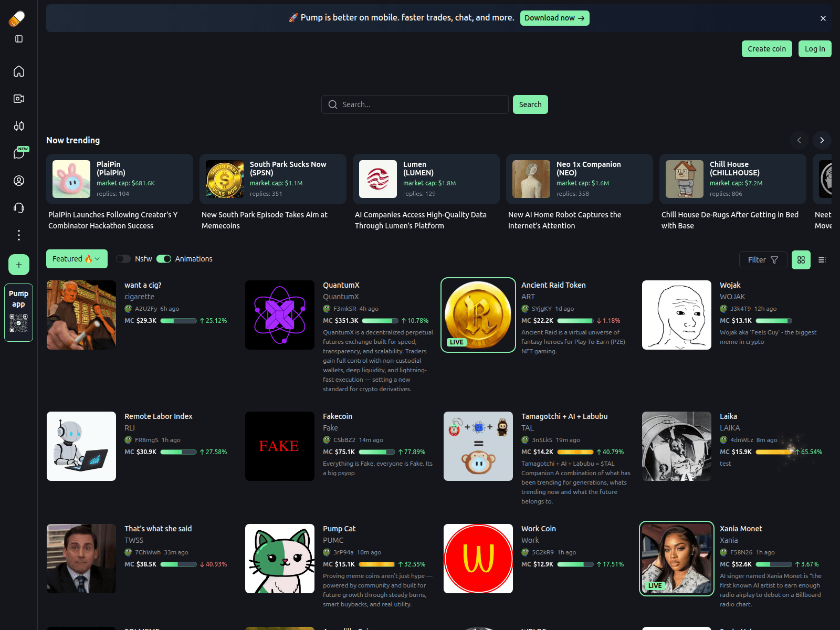The height and width of the screenshot is (630, 840).
Task: Open Neo 1x Companion trending card
Action: [580, 179]
